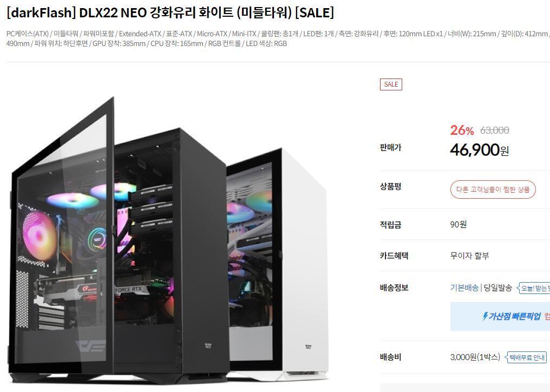The height and width of the screenshot is (392, 550).
Task: Select the 당일발송 shipping option
Action: point(497,288)
